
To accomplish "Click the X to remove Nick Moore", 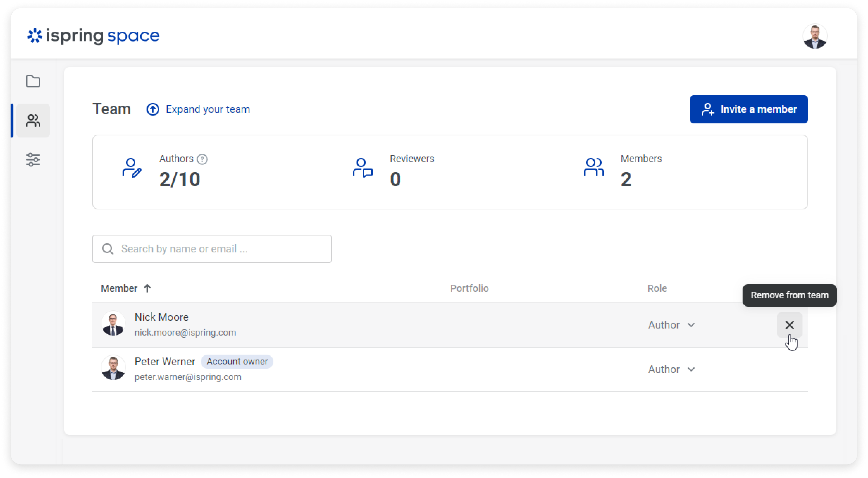I will pyautogui.click(x=789, y=325).
